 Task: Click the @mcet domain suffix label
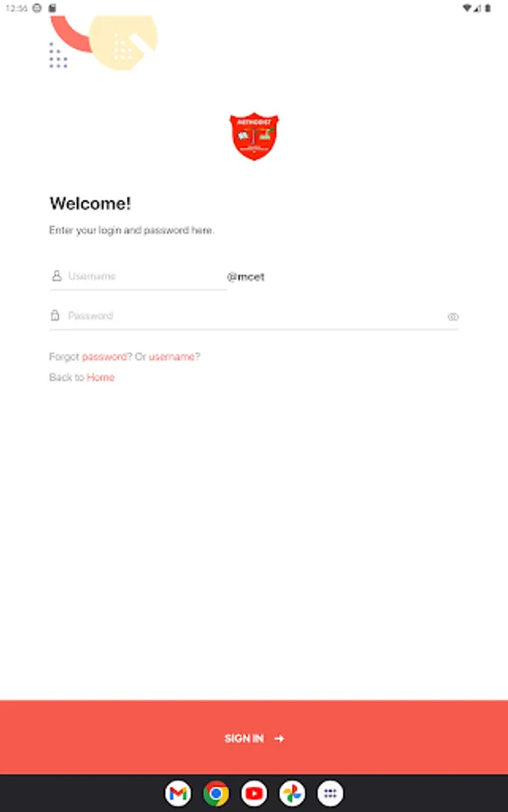point(246,277)
